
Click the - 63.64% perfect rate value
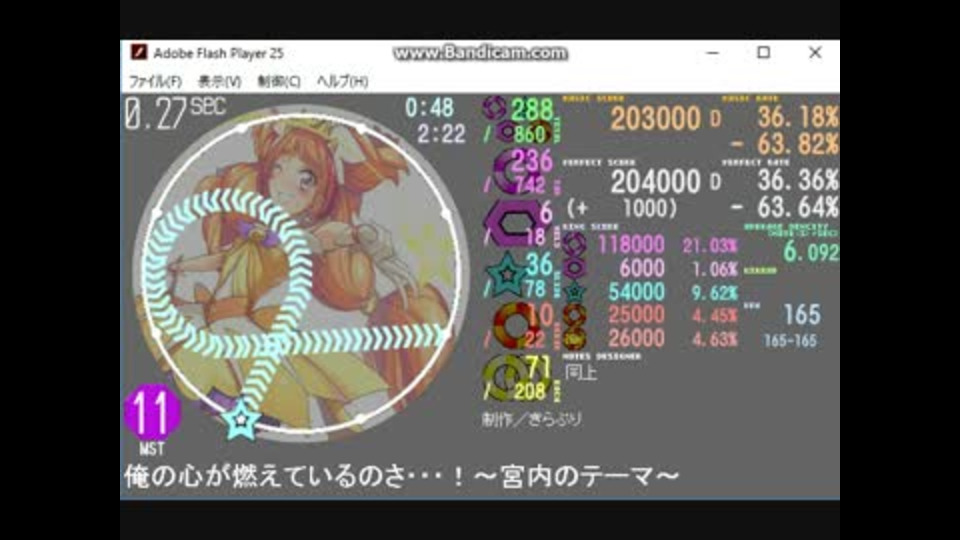point(784,208)
